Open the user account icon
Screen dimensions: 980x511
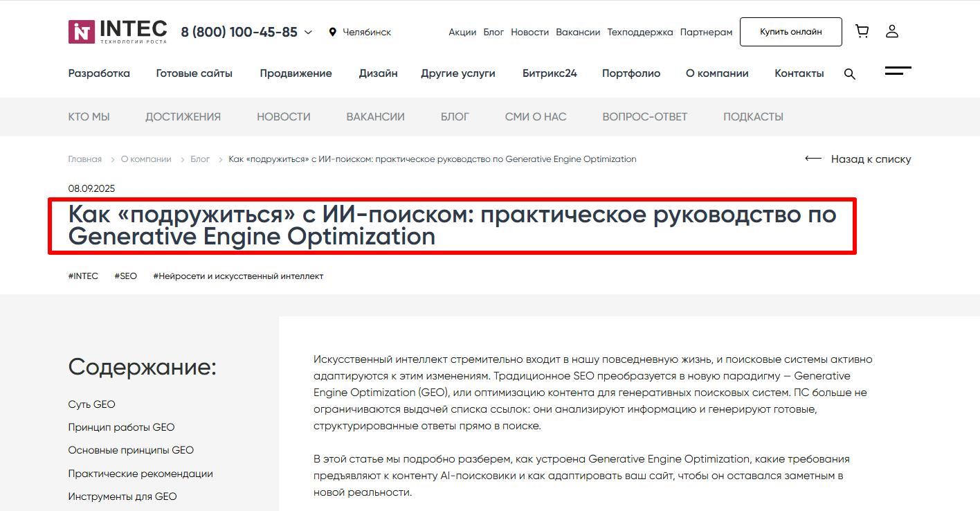[892, 30]
